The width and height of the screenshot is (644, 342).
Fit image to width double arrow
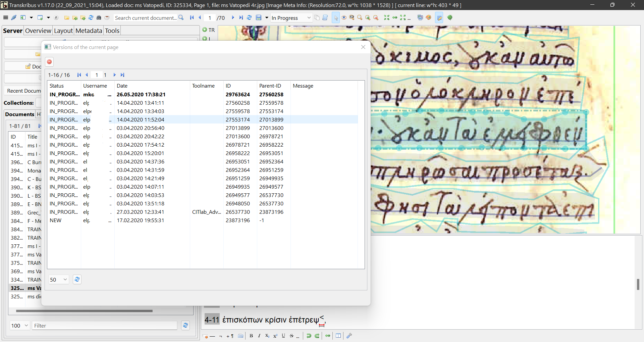click(395, 17)
